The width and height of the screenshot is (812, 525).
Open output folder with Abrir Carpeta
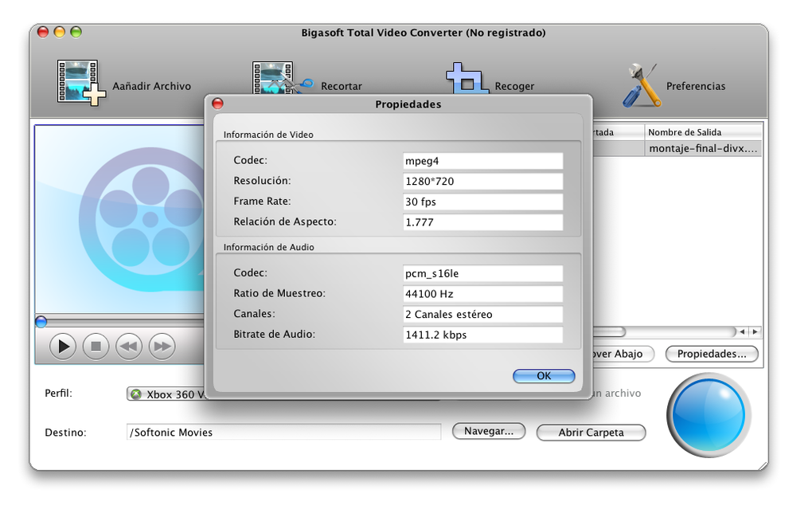(x=591, y=433)
